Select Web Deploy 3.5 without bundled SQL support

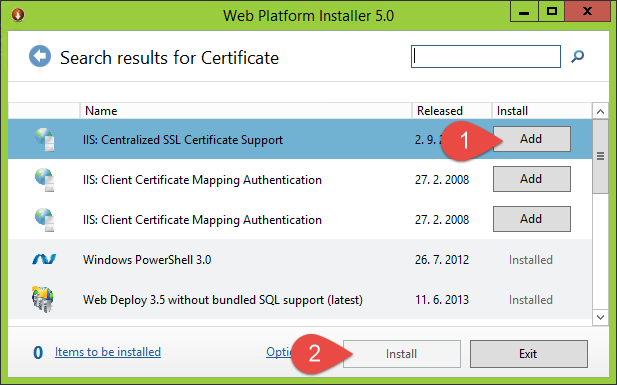pos(223,300)
